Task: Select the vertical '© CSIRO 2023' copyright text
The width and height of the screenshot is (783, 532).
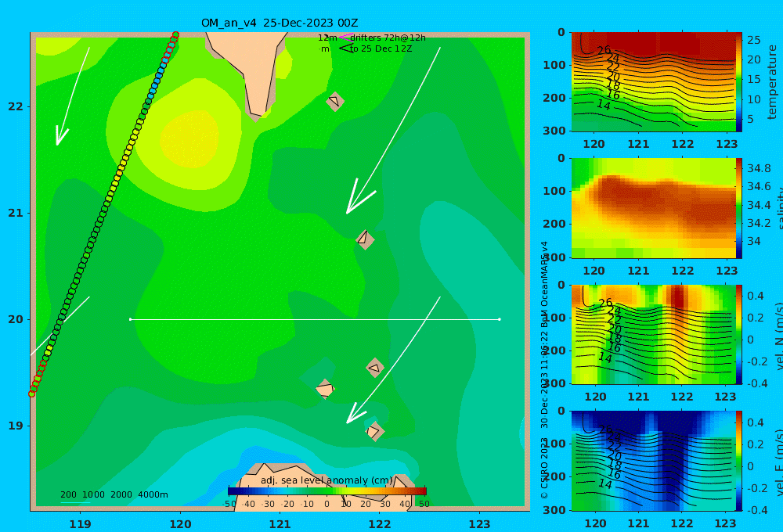Action: point(544,468)
